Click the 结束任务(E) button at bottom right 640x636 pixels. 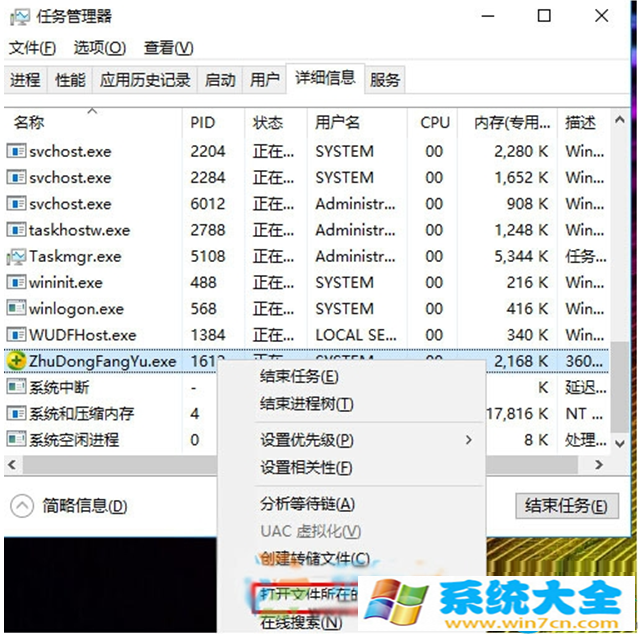pyautogui.click(x=567, y=506)
